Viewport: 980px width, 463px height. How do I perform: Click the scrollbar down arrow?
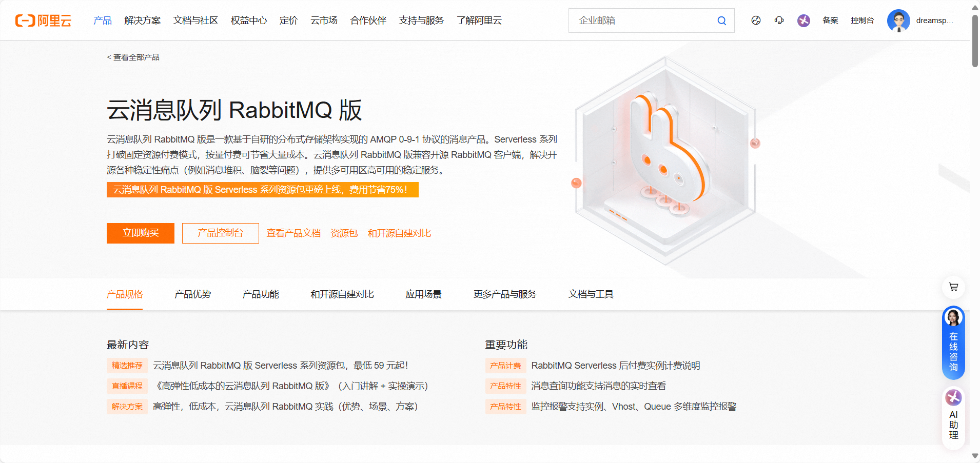click(975, 456)
